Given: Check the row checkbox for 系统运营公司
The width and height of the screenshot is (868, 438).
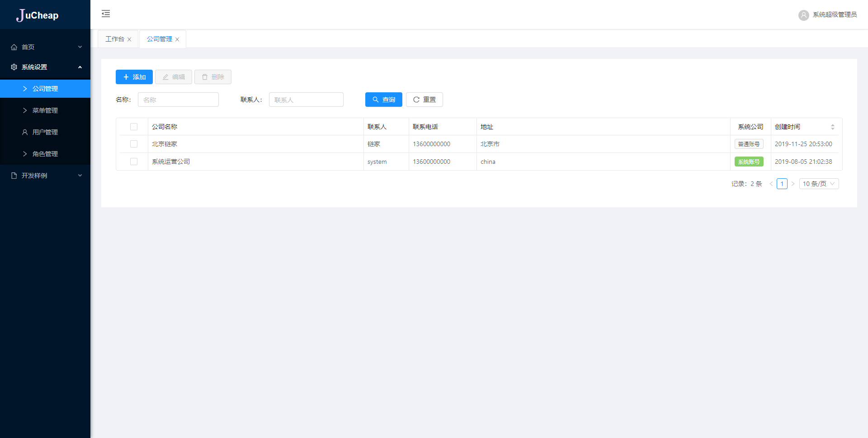Looking at the screenshot, I should pos(134,162).
